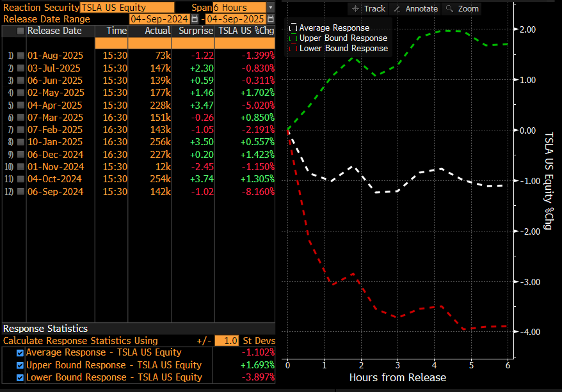Check the box for 10-Jan-2025 row
Image resolution: width=562 pixels, height=392 pixels.
click(x=20, y=142)
